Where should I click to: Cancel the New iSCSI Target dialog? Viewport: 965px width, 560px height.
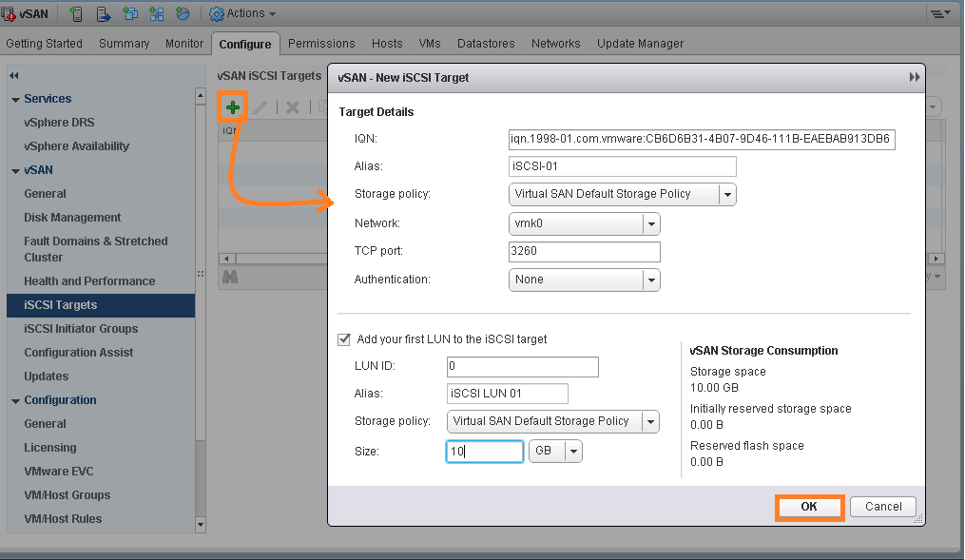coord(882,506)
